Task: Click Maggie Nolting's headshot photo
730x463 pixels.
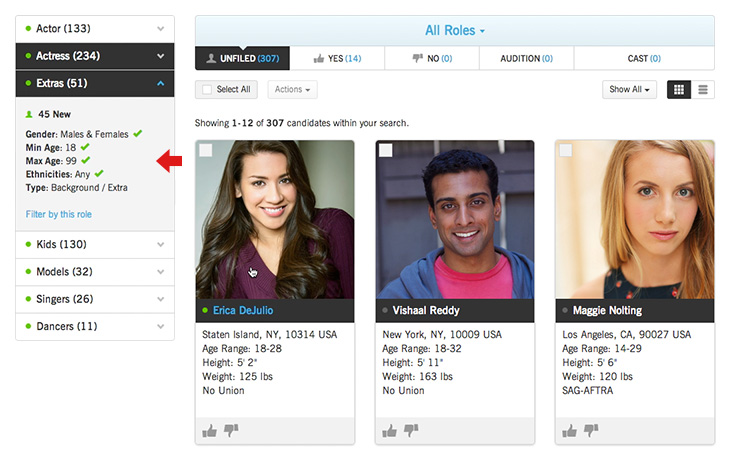Action: click(x=635, y=220)
